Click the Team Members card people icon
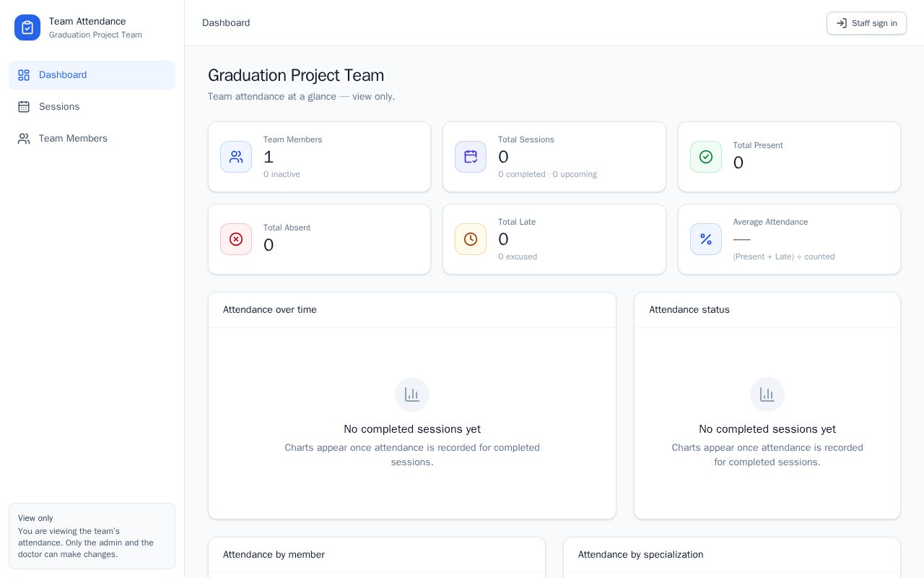The height and width of the screenshot is (578, 924). [x=236, y=157]
